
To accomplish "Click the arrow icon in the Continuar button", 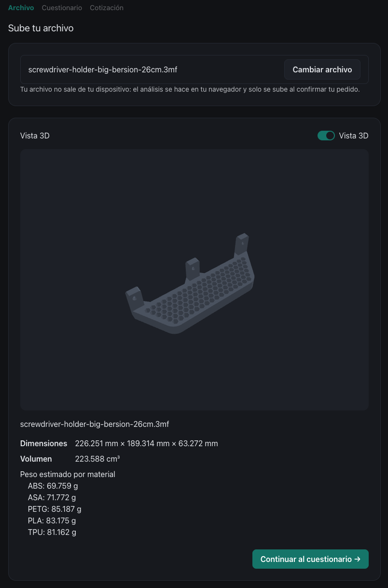I will coord(358,559).
